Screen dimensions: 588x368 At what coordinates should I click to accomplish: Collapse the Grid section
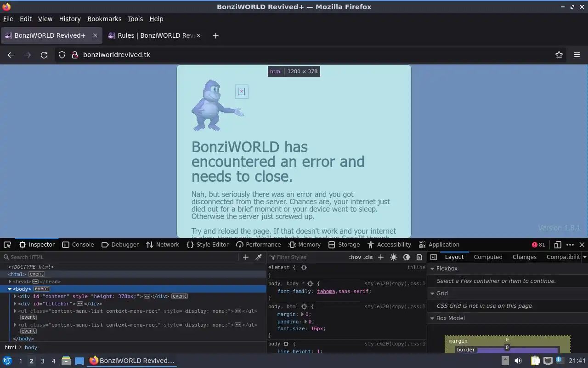pos(432,293)
